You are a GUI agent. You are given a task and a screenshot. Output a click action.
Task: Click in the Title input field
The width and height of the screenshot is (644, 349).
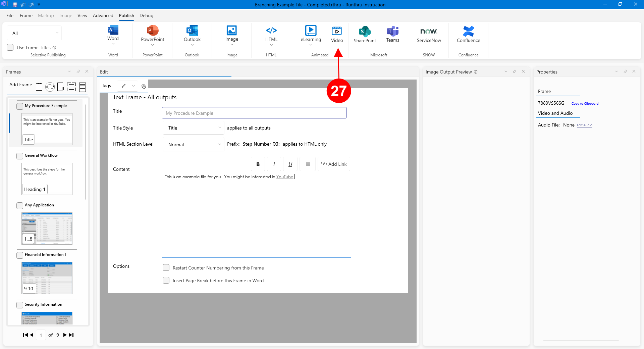[x=254, y=113]
